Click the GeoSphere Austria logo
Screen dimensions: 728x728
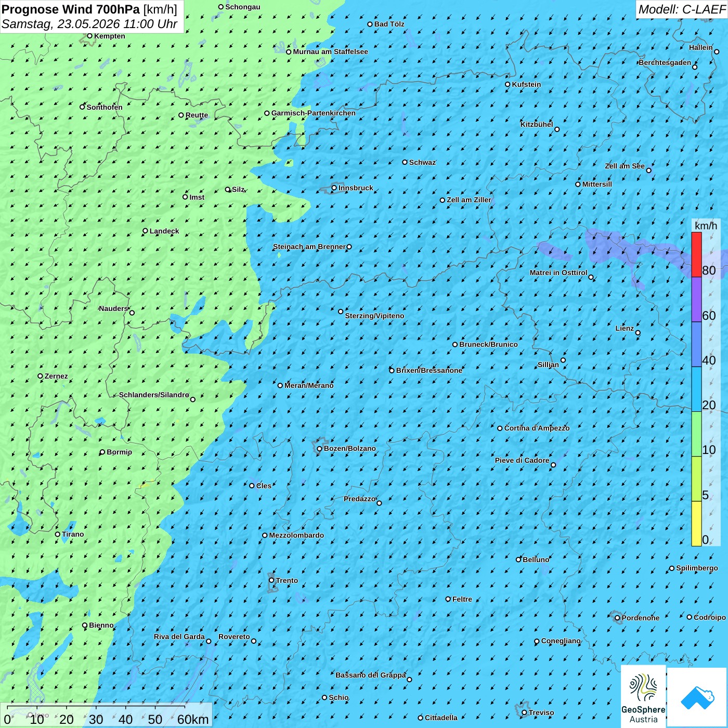tap(643, 696)
